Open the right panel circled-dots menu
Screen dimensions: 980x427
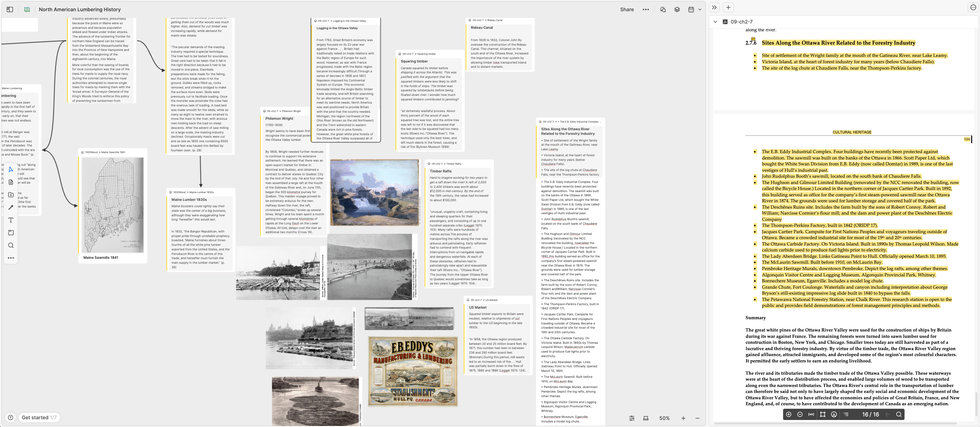[x=973, y=7]
